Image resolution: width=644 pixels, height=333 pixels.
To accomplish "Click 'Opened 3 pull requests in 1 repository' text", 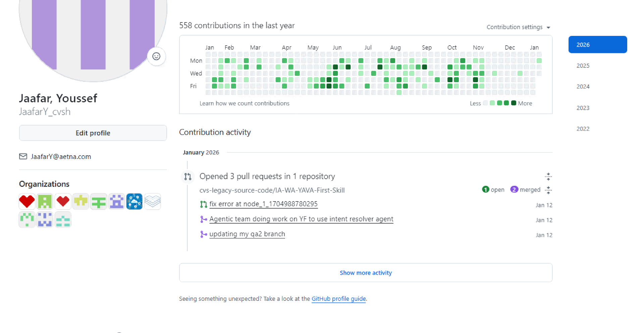I will coord(267,176).
